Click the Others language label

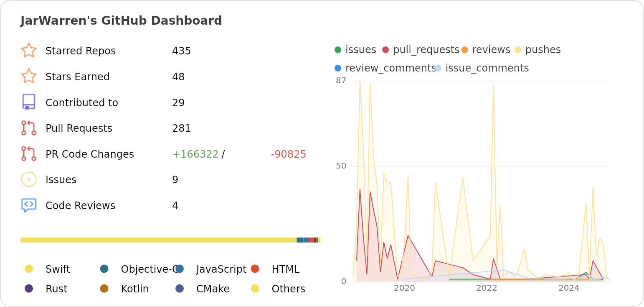click(289, 289)
